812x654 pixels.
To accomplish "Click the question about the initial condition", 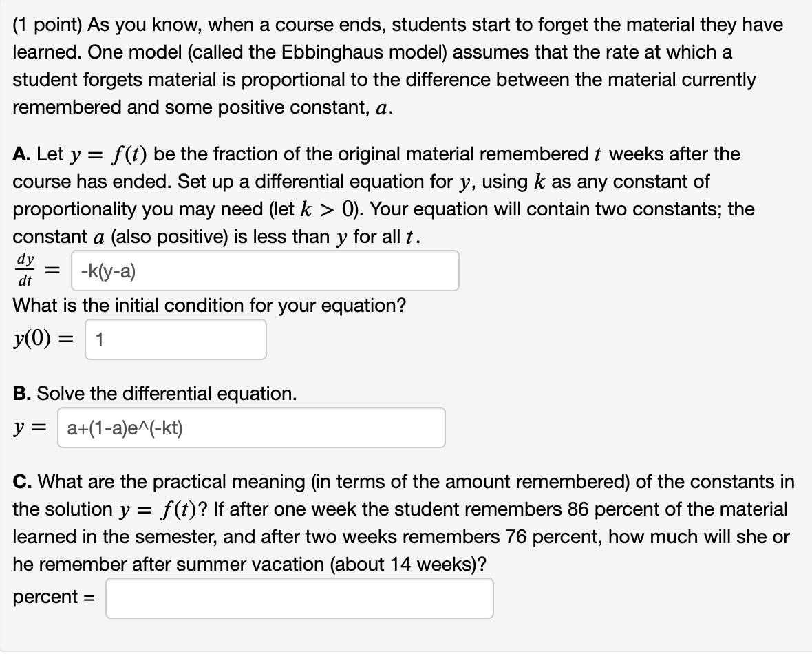I will tap(206, 305).
